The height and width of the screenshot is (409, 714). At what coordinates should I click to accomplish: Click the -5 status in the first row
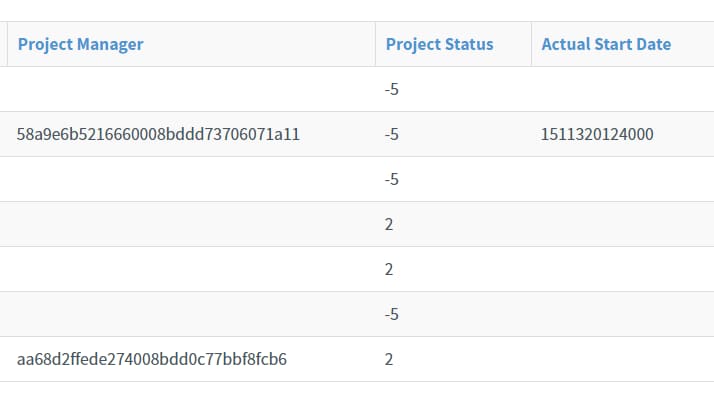pos(392,89)
